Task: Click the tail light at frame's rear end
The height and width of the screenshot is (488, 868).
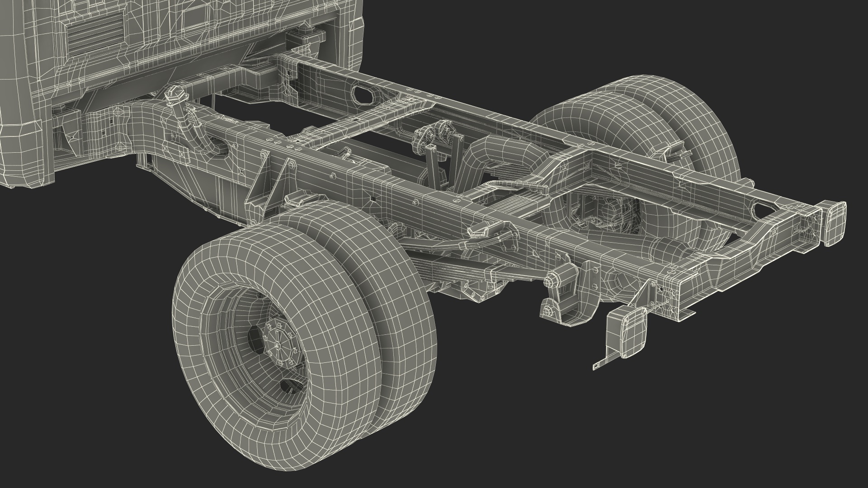Action: [835, 225]
